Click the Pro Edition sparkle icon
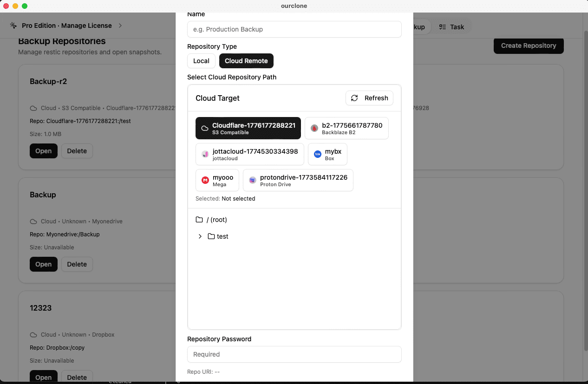Image resolution: width=588 pixels, height=384 pixels. (13, 26)
